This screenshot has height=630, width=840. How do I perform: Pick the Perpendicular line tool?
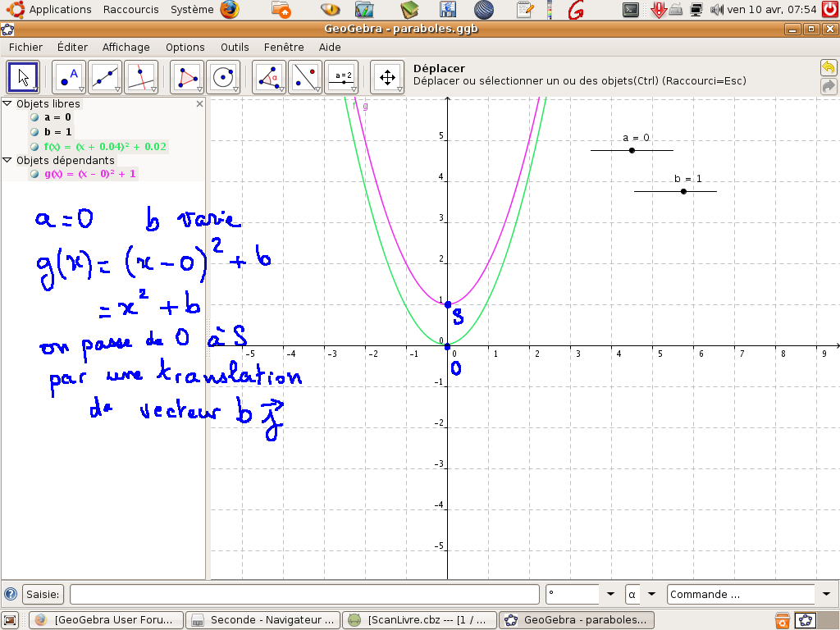tap(141, 77)
